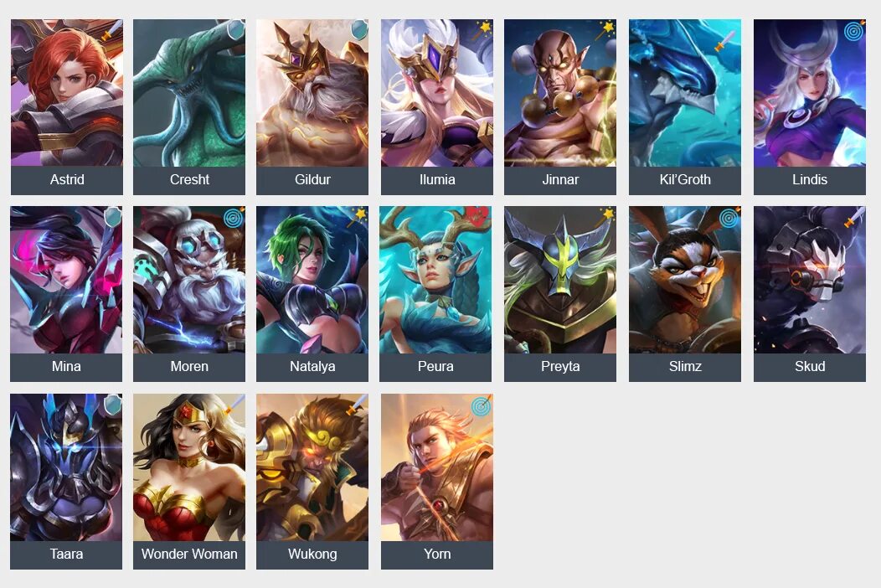Select the Jinnar hero portrait
This screenshot has height=588, width=881.
point(560,93)
